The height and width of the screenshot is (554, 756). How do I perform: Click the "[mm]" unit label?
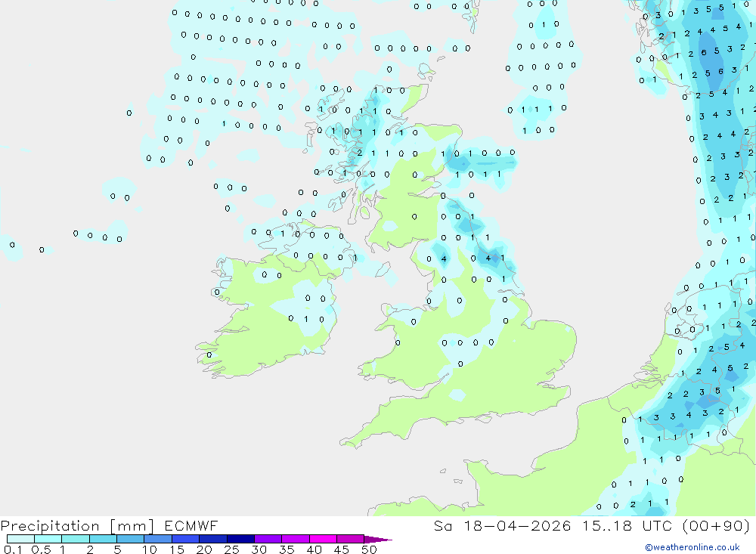pyautogui.click(x=132, y=526)
